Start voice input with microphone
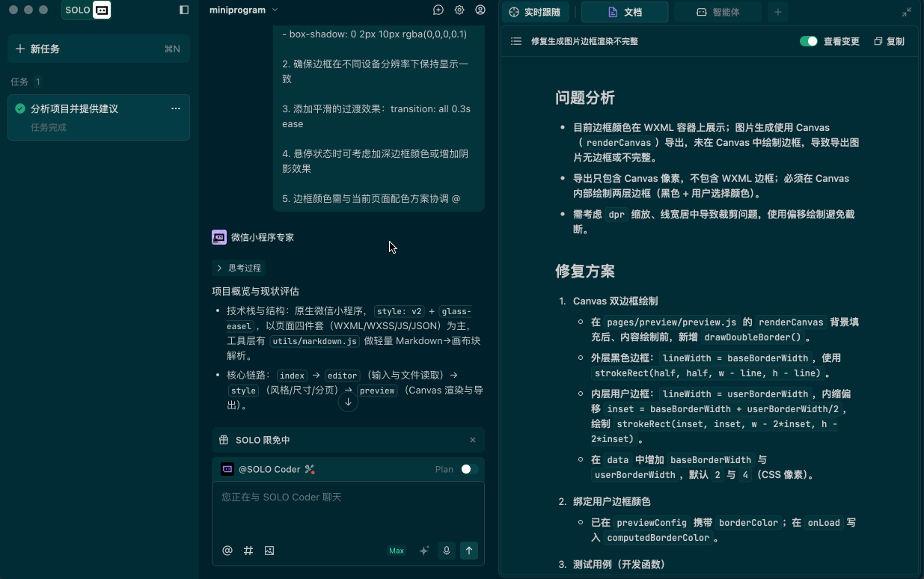The height and width of the screenshot is (579, 924). coord(447,551)
